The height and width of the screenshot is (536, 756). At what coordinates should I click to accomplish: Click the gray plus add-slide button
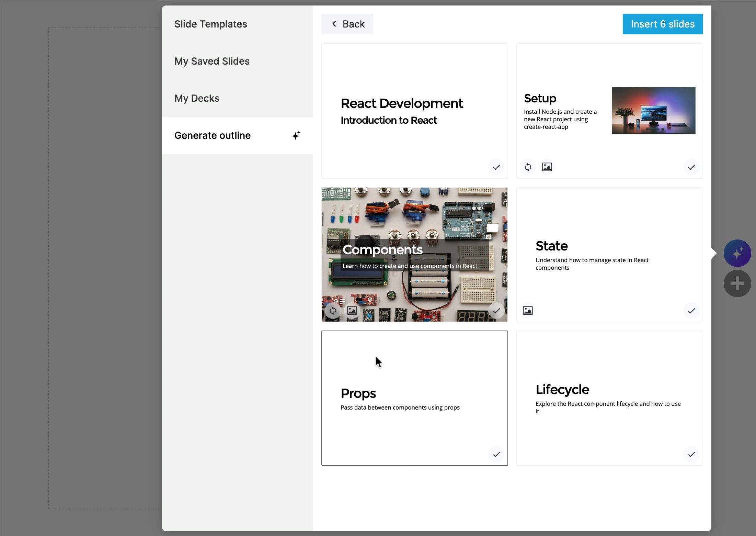tap(737, 284)
